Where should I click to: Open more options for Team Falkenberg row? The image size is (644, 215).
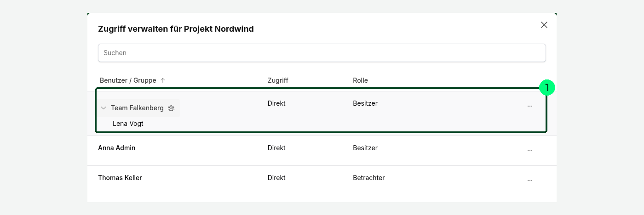pos(530,106)
